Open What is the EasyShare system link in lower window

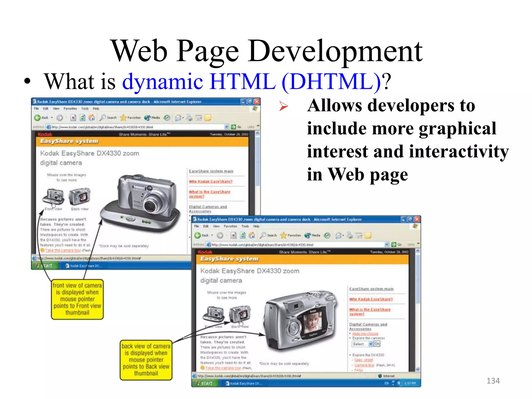pos(370,312)
